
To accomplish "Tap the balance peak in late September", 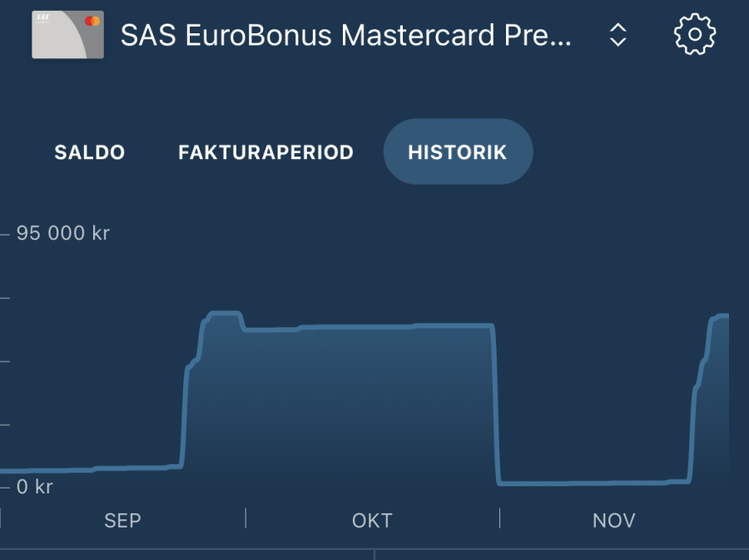I will click(x=223, y=314).
